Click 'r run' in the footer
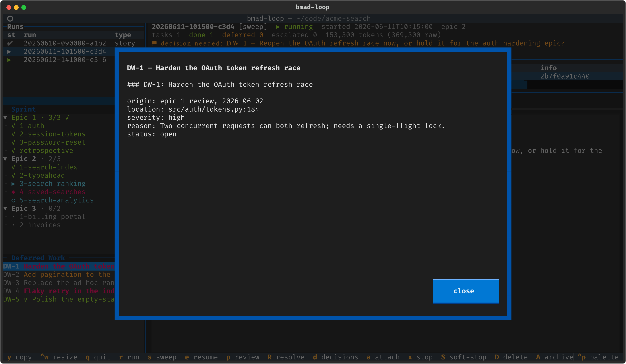626x364 pixels. [129, 357]
